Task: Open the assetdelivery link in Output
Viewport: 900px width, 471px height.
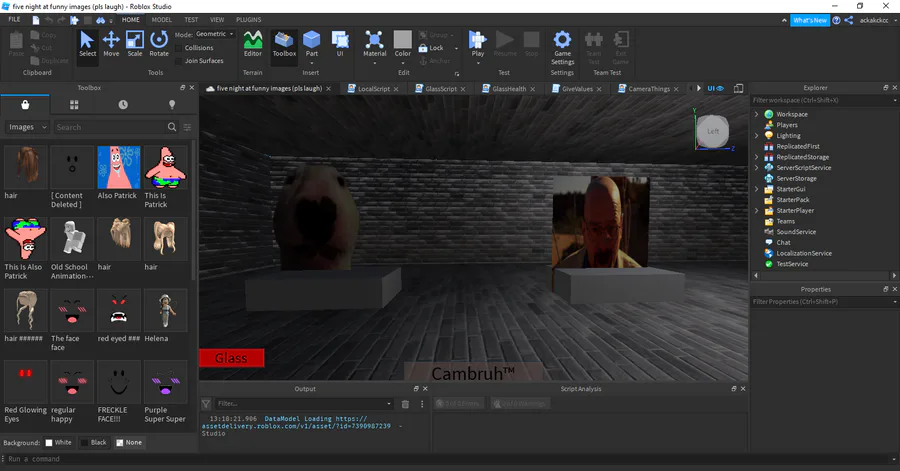Action: click(x=296, y=426)
